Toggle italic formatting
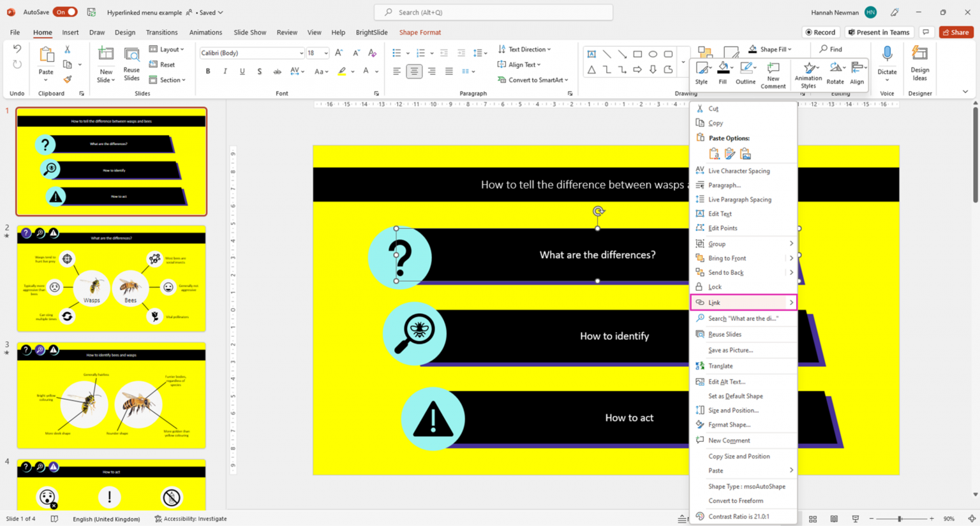 coord(225,71)
